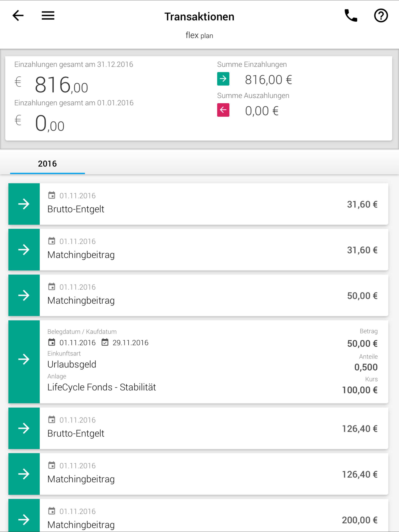Click Kaufdatum checked calendar icon 29.11.2016

[105, 342]
